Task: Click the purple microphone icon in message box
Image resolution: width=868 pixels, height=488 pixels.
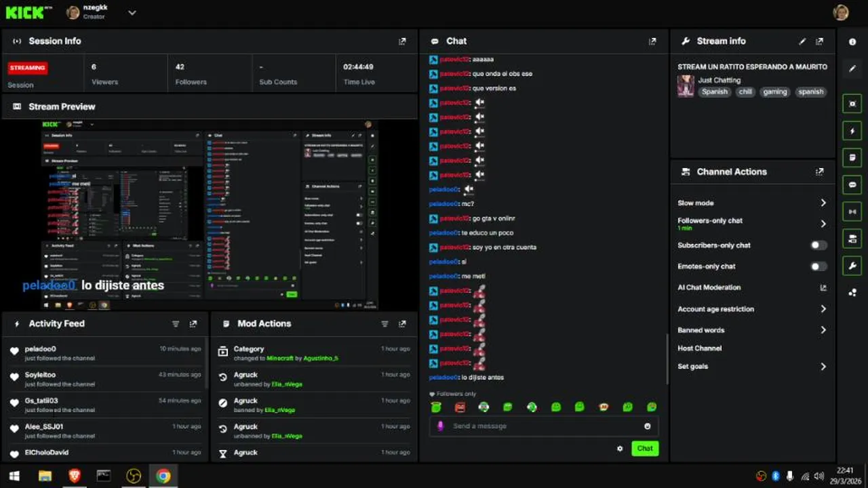Action: (440, 426)
